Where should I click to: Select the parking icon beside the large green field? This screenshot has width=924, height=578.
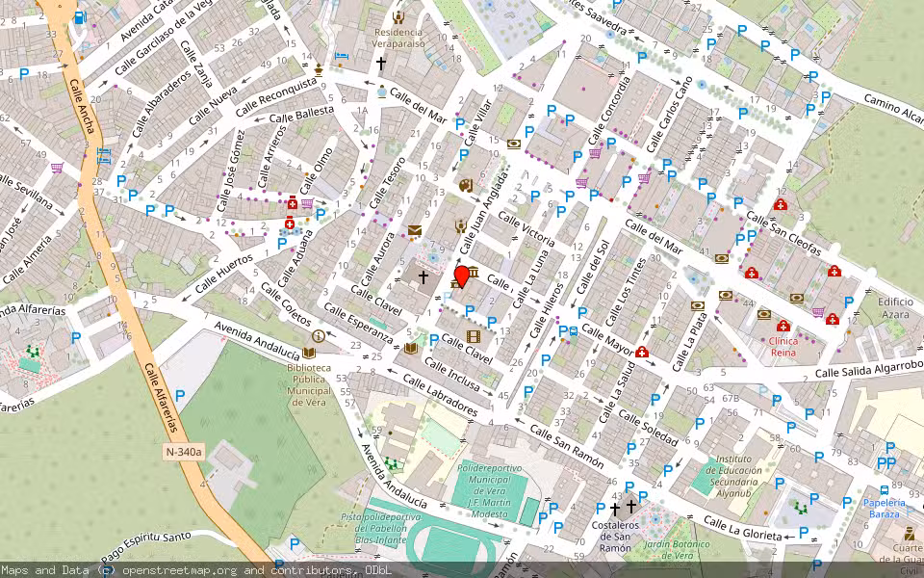(x=180, y=396)
